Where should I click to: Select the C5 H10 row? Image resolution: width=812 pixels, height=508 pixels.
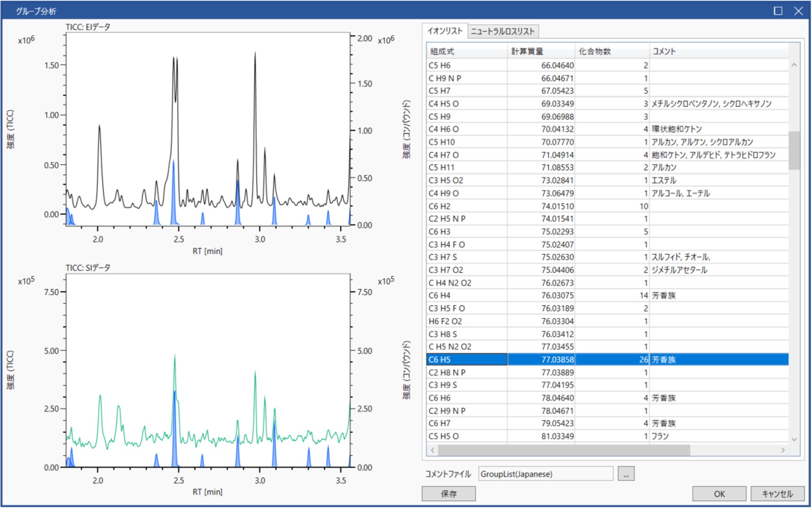(x=607, y=142)
